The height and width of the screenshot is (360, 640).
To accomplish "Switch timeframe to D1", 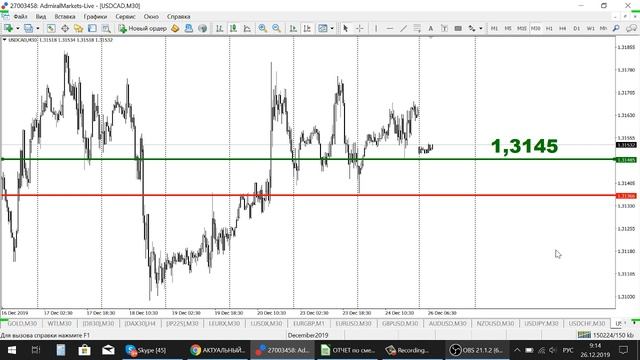I will pos(576,28).
